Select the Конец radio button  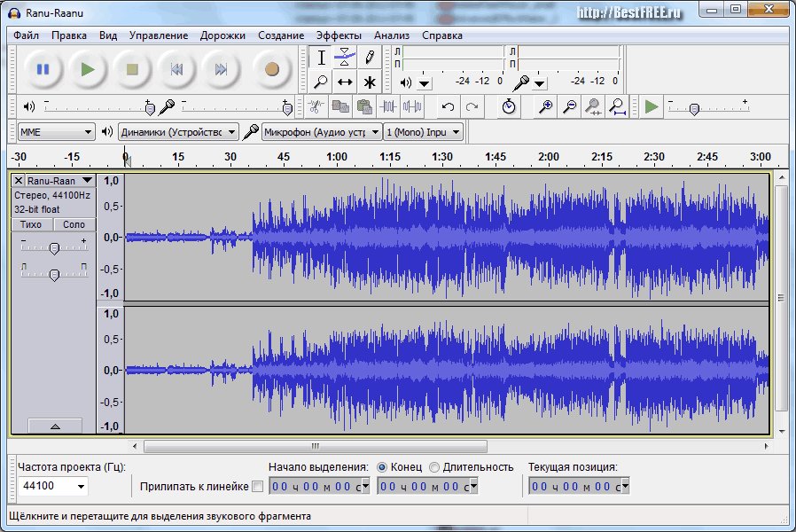point(382,467)
